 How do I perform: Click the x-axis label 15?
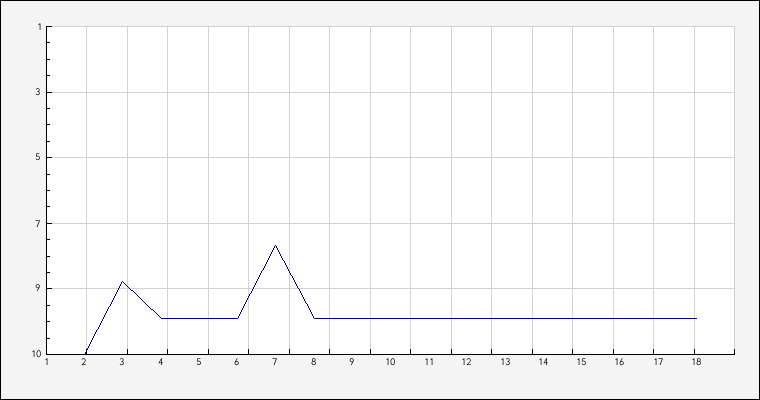581,362
